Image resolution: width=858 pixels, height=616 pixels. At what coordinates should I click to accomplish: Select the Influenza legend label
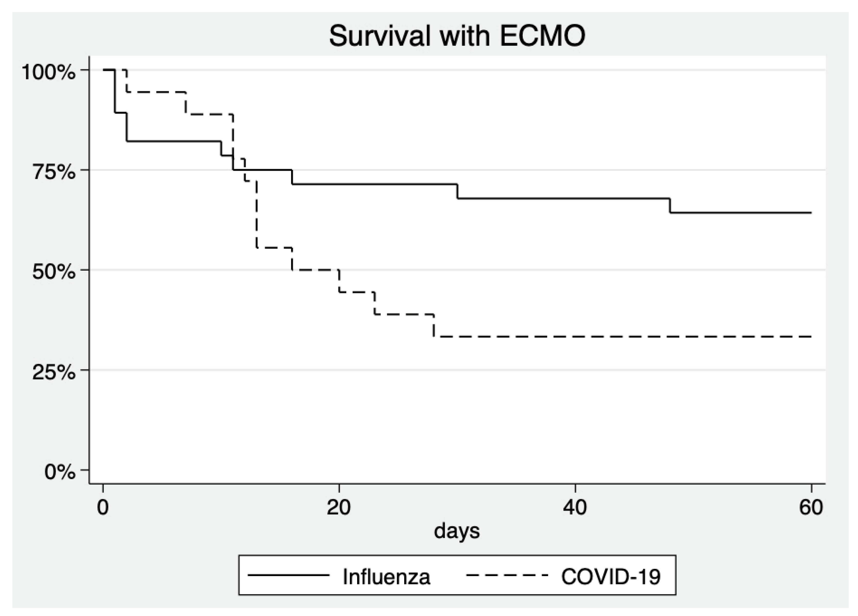click(x=386, y=577)
